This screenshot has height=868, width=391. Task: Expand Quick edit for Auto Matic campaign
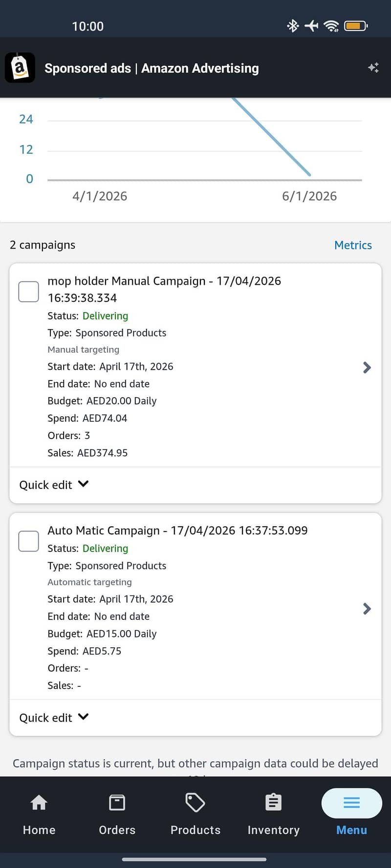click(54, 717)
